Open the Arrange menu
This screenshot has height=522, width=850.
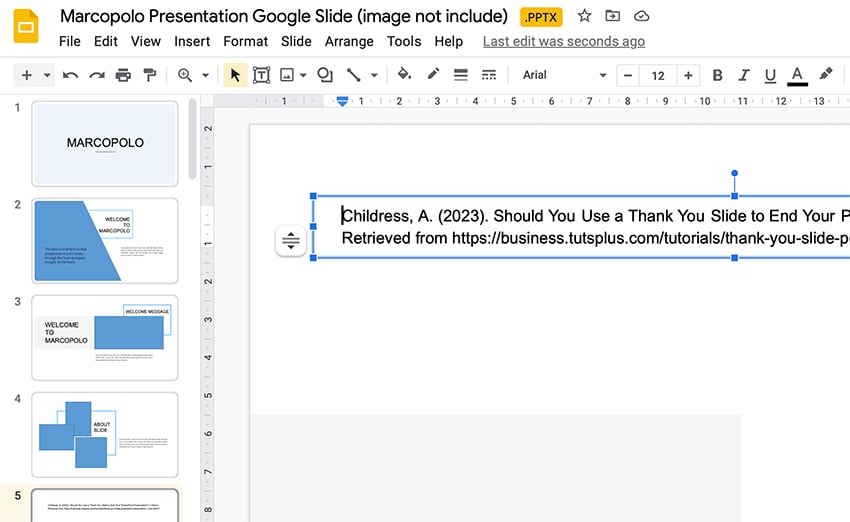349,41
